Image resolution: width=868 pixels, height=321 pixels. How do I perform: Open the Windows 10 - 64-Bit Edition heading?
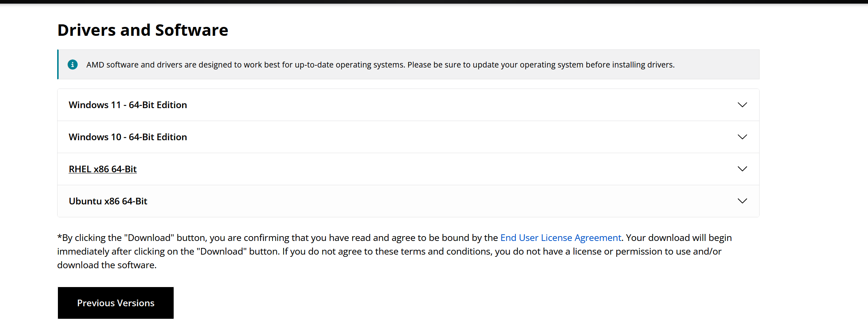tap(128, 137)
